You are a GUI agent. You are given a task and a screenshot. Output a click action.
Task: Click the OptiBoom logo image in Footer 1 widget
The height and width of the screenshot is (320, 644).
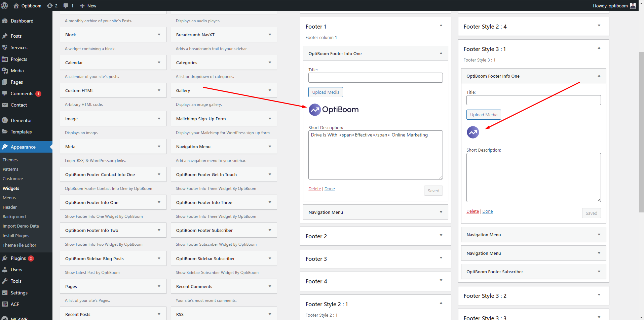(334, 110)
